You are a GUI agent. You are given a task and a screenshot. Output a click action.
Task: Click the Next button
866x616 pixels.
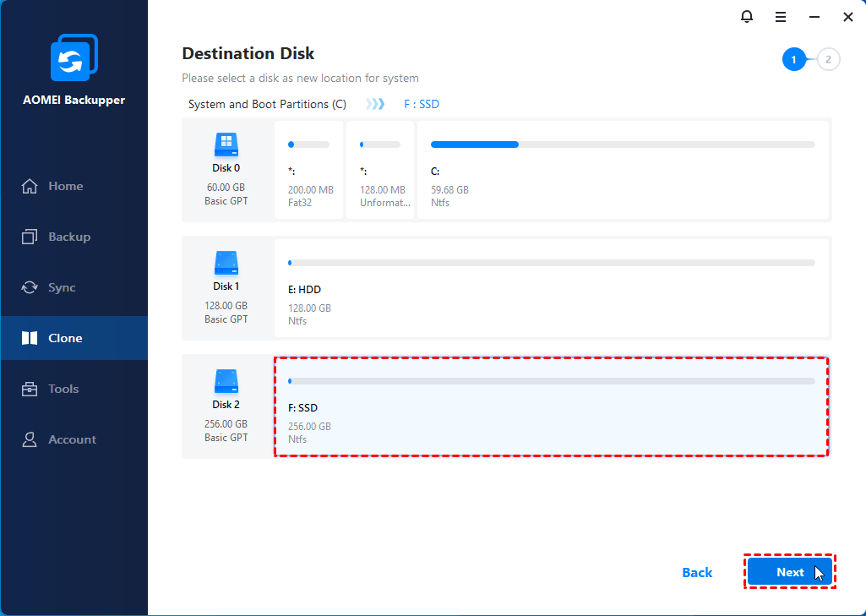click(x=789, y=572)
